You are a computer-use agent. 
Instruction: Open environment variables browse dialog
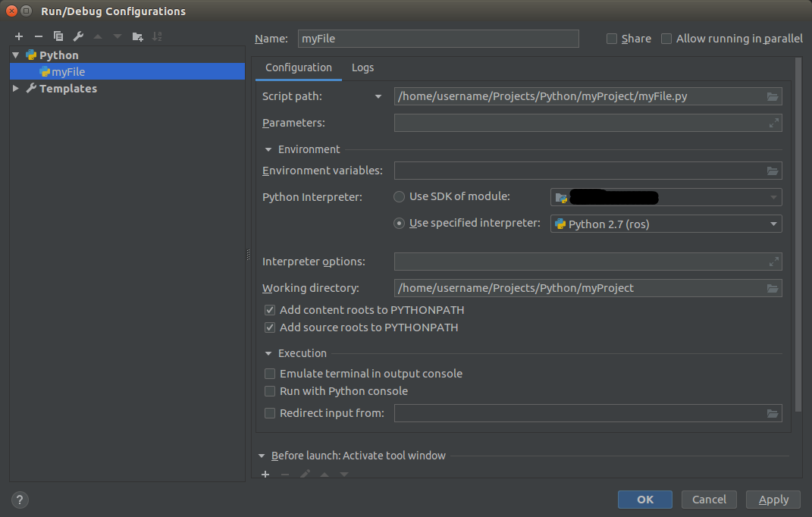point(773,171)
